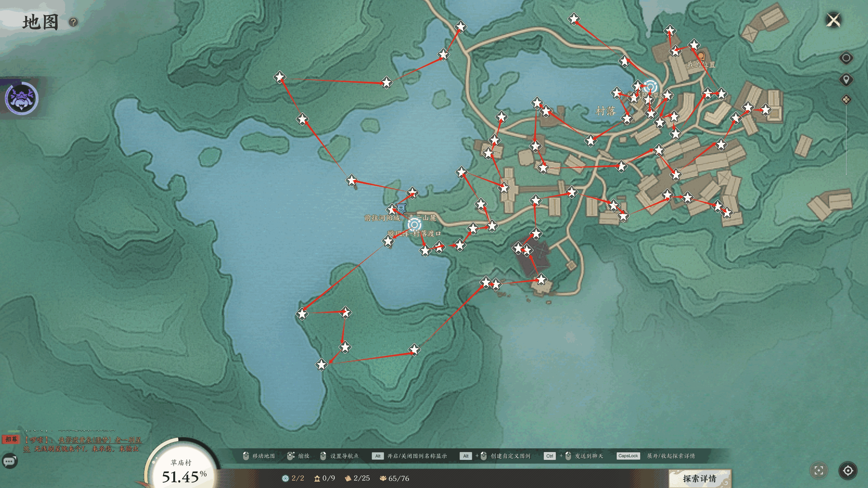The width and height of the screenshot is (868, 488).
Task: Click the teleport point counter 2/2
Action: (x=293, y=478)
